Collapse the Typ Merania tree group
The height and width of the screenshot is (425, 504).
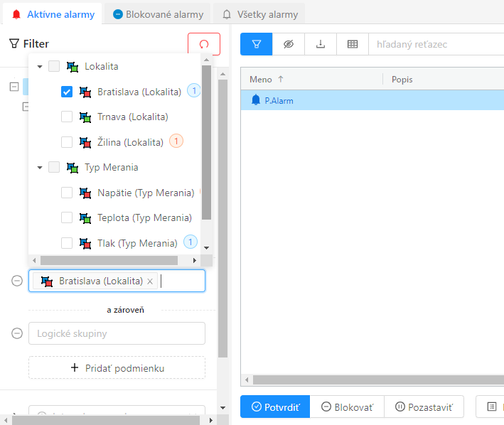click(40, 168)
